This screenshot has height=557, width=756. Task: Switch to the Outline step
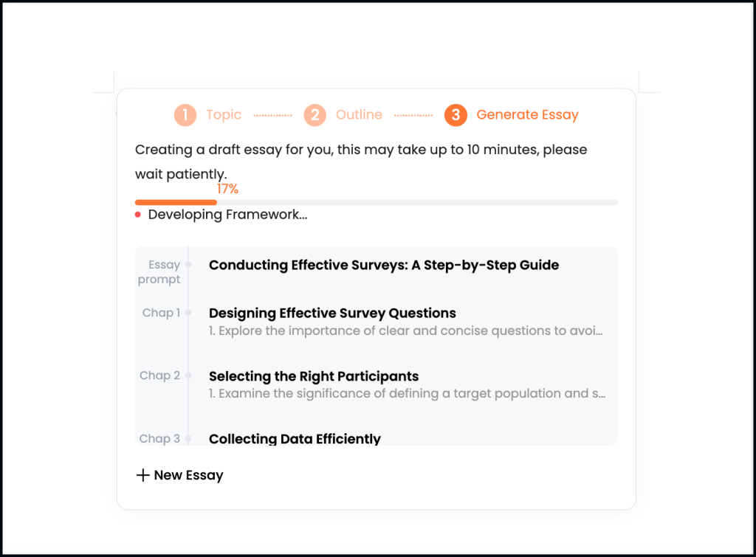pos(359,115)
